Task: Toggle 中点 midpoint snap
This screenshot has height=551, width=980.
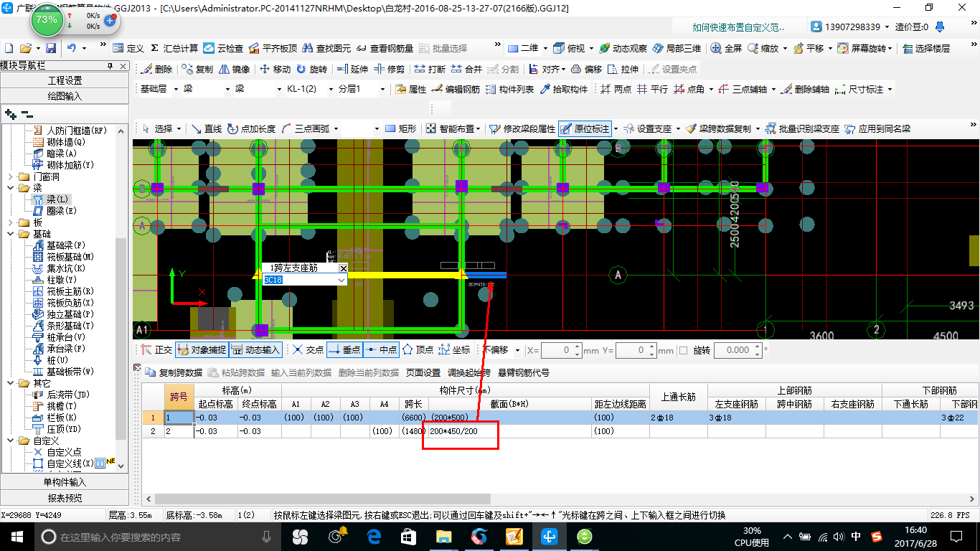Action: [381, 350]
